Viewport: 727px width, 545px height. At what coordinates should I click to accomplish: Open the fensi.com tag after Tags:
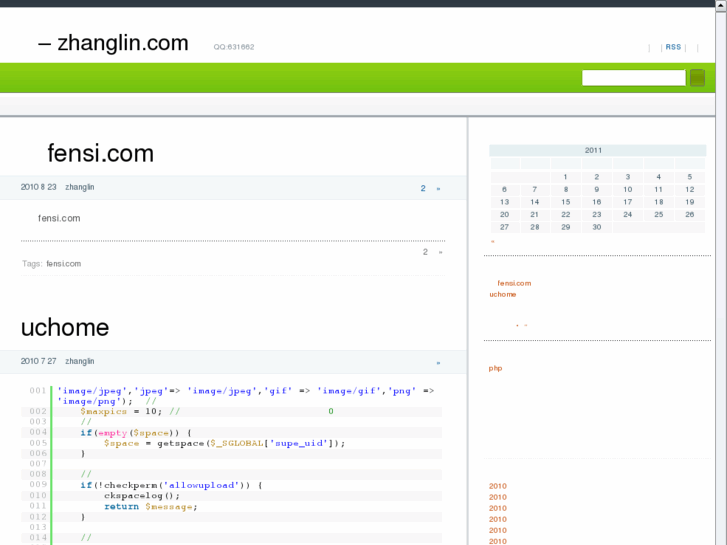pos(64,263)
